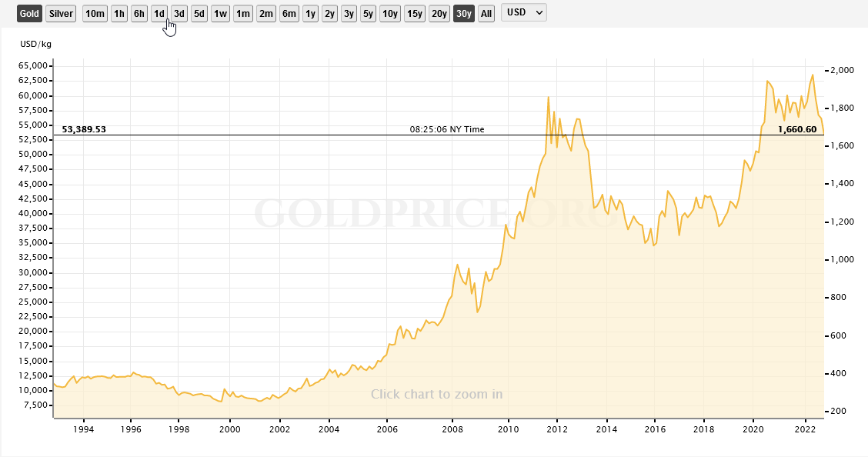Viewport: 868px width, 457px height.
Task: Set chart range to 5d
Action: tap(199, 13)
